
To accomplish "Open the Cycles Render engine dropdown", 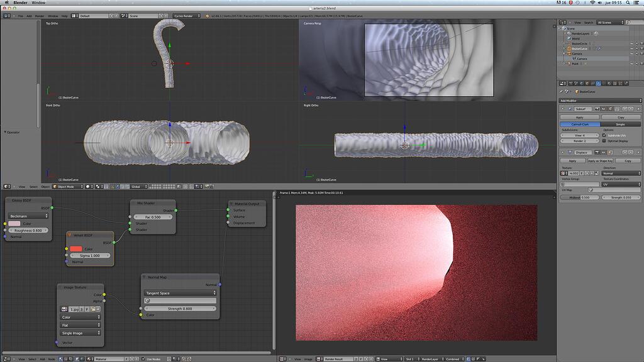I will [186, 16].
